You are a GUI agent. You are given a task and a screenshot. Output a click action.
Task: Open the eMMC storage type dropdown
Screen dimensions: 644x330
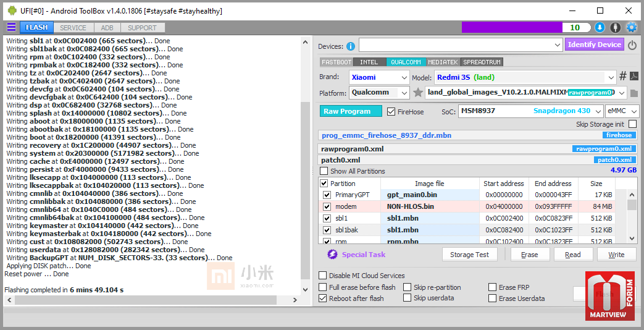622,111
